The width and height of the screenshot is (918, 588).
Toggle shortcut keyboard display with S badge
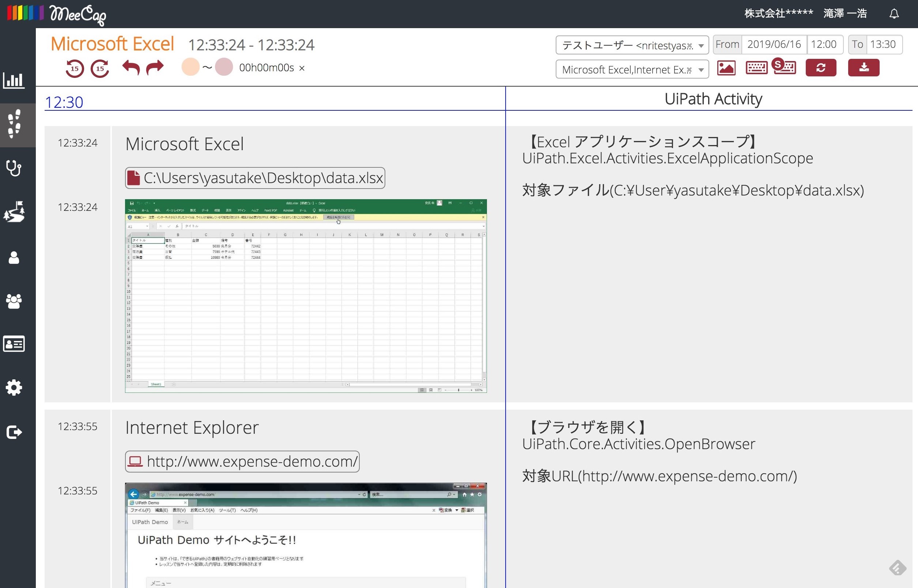coord(784,67)
